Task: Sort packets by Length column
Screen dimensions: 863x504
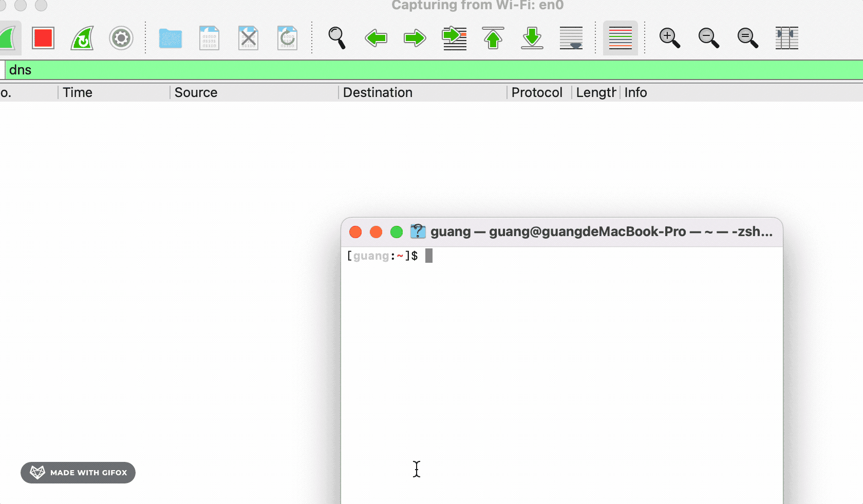Action: pyautogui.click(x=596, y=92)
